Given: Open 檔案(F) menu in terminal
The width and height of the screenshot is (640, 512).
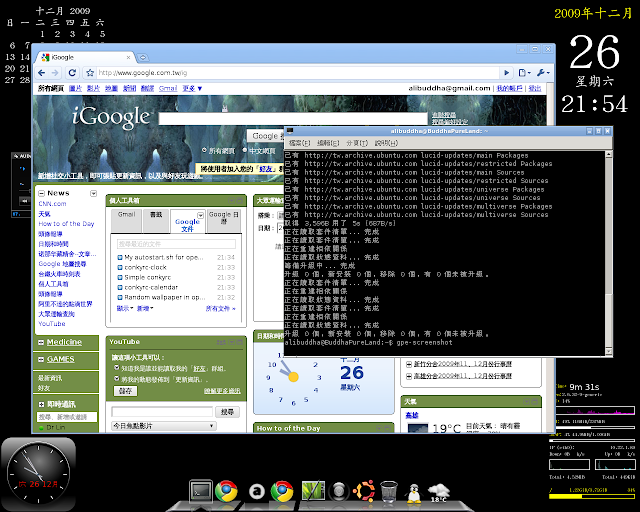Looking at the screenshot, I should tap(299, 143).
